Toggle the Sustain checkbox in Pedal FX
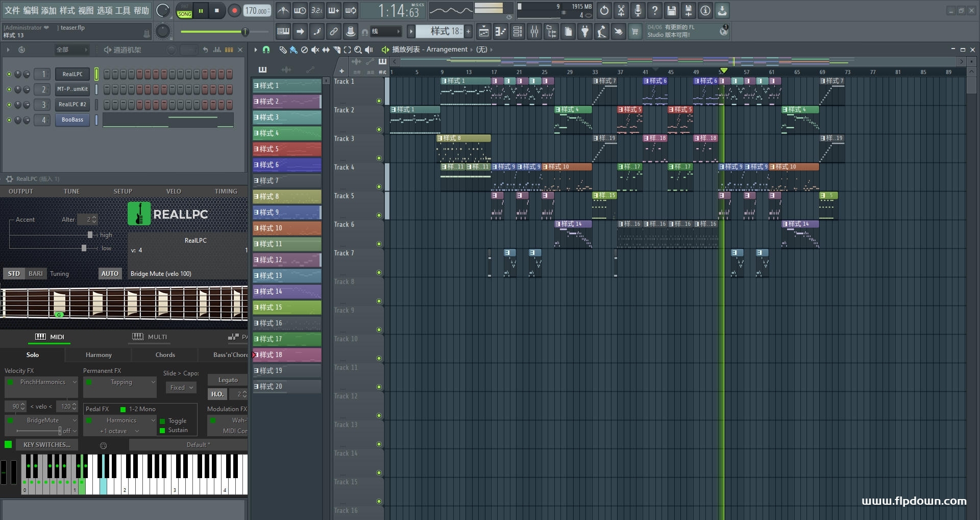Viewport: 980px width, 520px height. 162,431
